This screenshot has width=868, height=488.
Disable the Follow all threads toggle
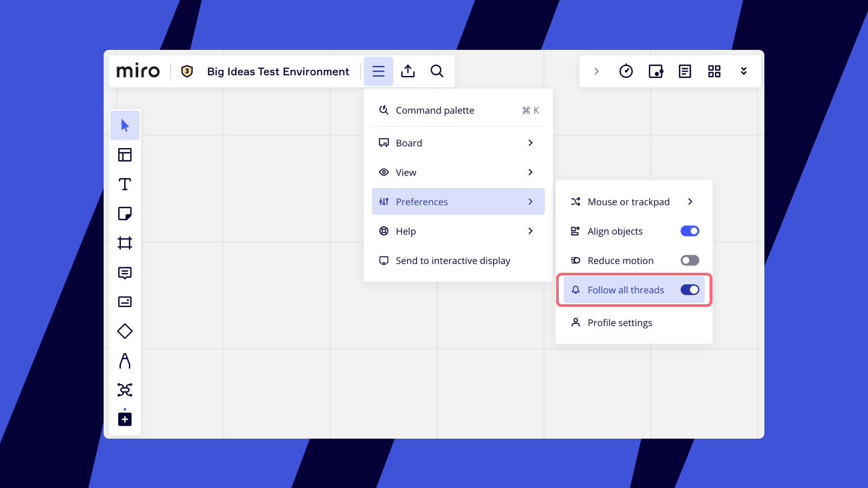[690, 290]
